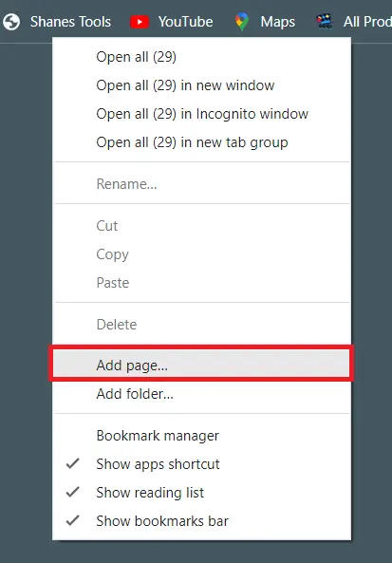Click the Shanes Tools globe icon

point(11,22)
